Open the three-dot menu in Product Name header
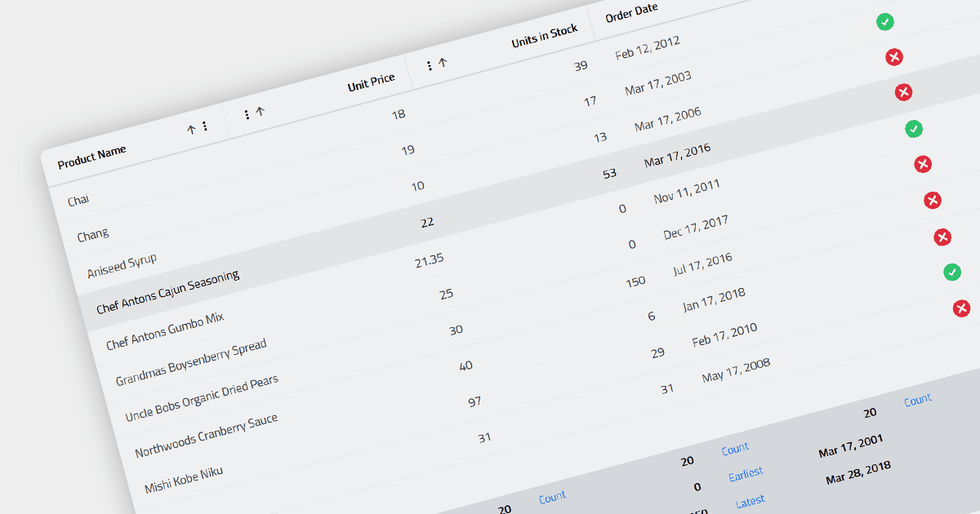The height and width of the screenshot is (514, 980). pyautogui.click(x=204, y=126)
